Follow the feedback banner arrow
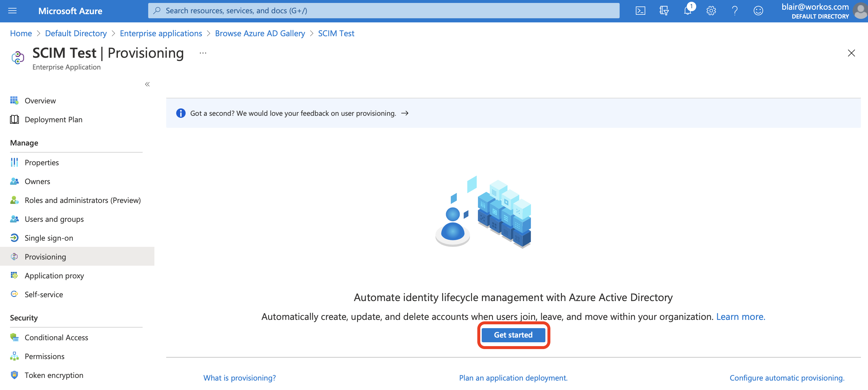This screenshot has width=868, height=390. click(x=405, y=113)
